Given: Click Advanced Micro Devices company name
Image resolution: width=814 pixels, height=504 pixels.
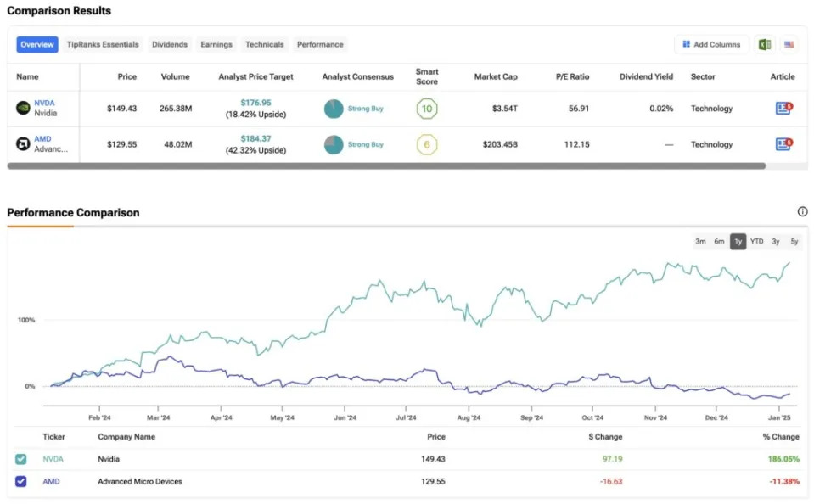Looking at the screenshot, I should pos(140,482).
